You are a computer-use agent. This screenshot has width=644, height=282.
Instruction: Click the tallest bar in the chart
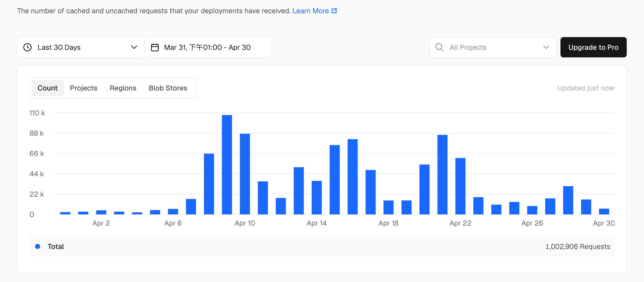tap(227, 165)
